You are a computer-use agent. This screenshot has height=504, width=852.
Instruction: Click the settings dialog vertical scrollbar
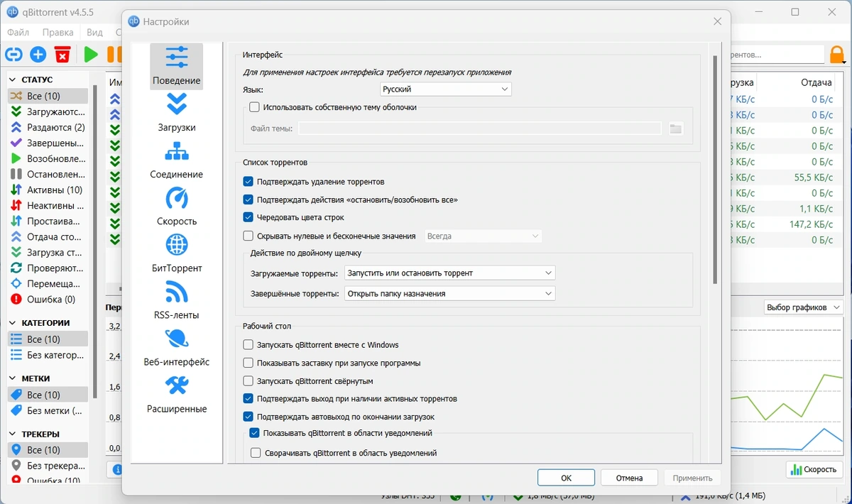[715, 170]
